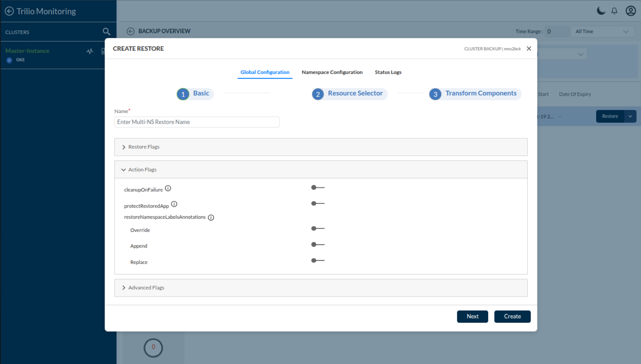Enable the Override toggle
This screenshot has height=364, width=641.
click(x=318, y=229)
